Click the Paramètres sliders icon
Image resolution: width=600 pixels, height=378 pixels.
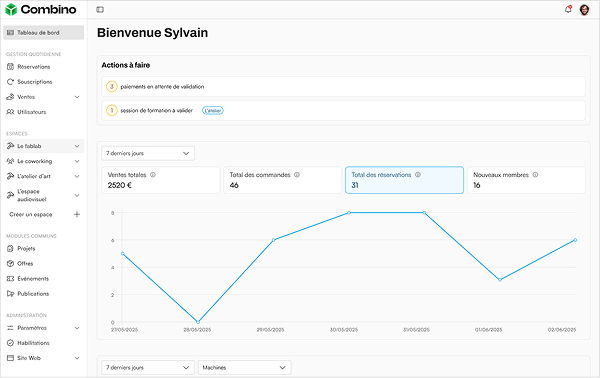(x=10, y=328)
